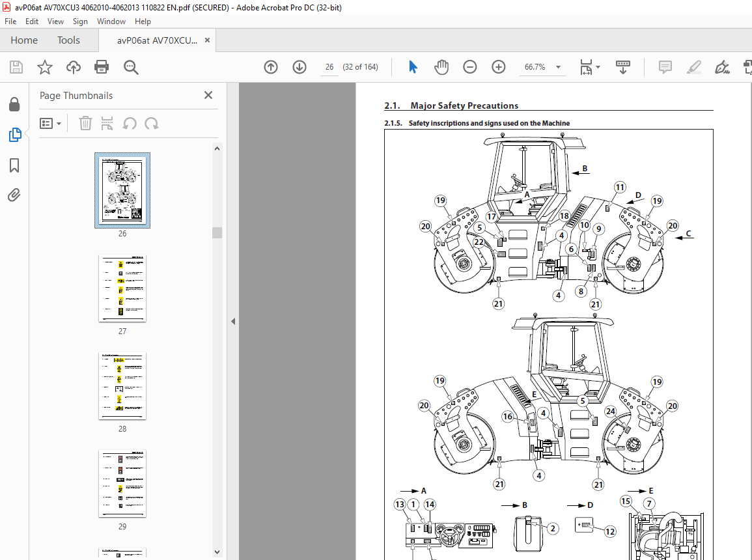Viewport: 752px width, 560px height.
Task: Select page 29 thumbnail
Action: click(x=122, y=483)
